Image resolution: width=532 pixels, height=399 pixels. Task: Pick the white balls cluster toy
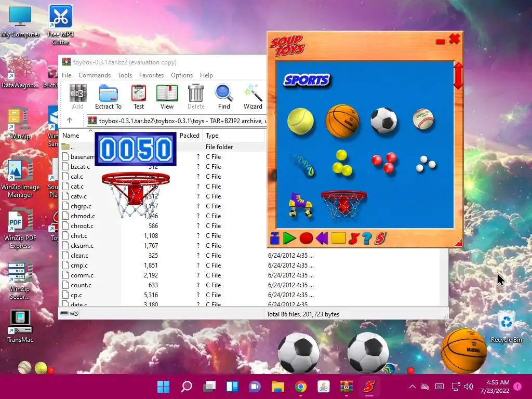tap(425, 164)
